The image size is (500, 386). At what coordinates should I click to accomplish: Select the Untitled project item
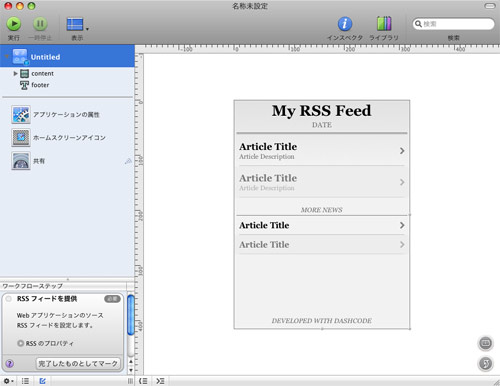point(67,56)
